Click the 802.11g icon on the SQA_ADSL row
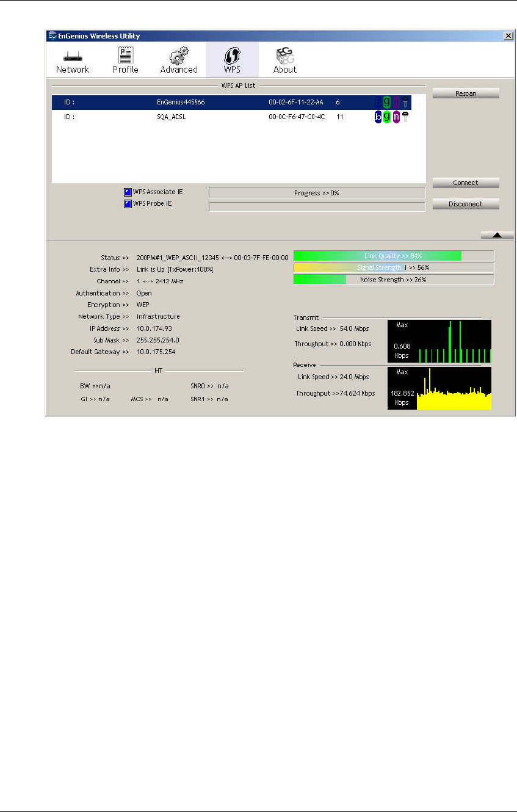Screen dimensions: 517x812 387,117
